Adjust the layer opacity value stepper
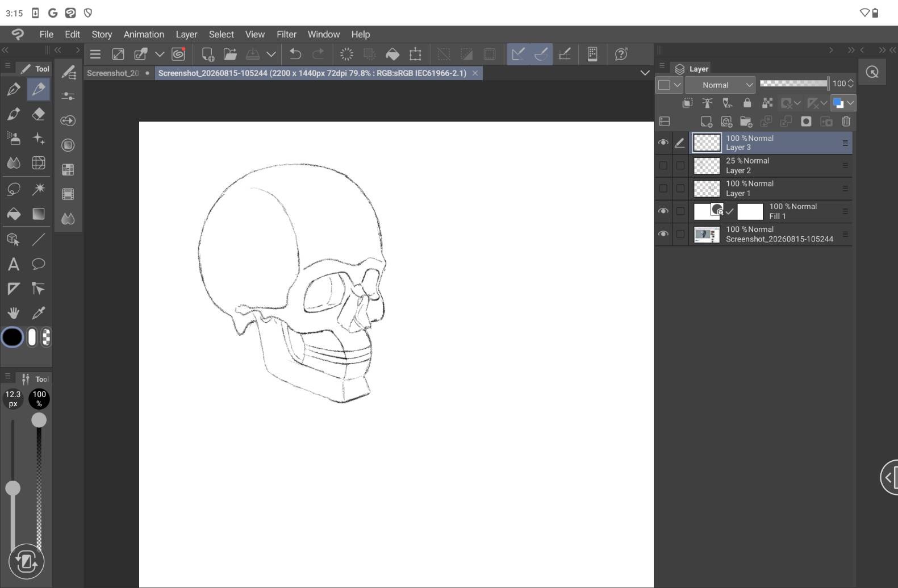This screenshot has width=898, height=588. (851, 84)
